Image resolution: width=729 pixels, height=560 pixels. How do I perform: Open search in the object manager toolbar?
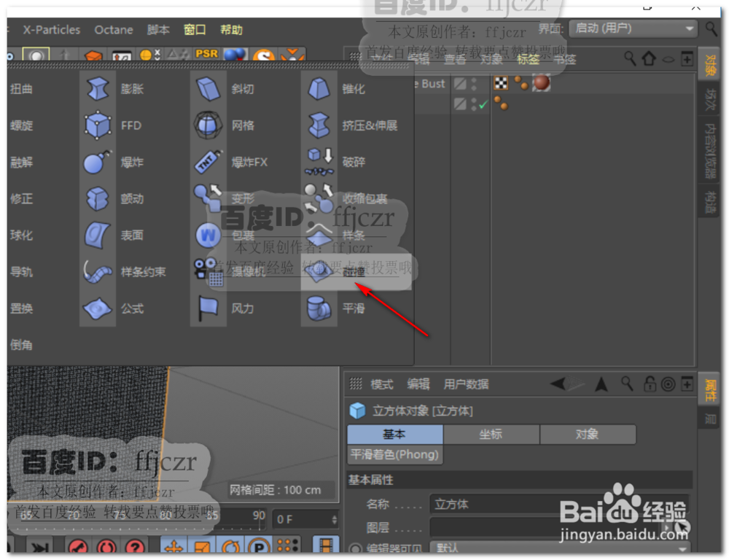(x=630, y=58)
